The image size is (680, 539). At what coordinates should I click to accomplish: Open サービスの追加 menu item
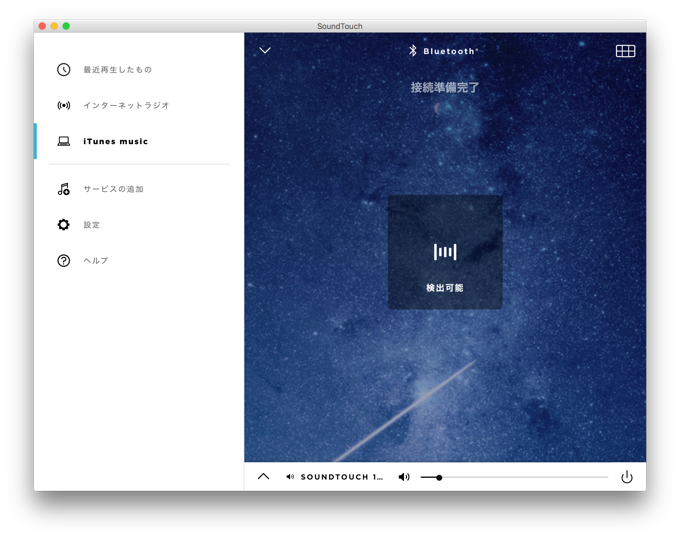113,189
